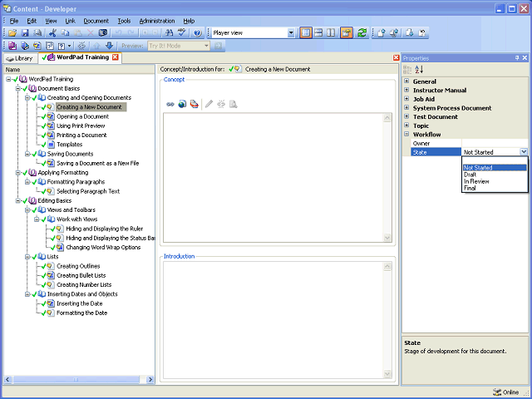
Task: Click the Refresh green arrows icon
Action: point(362,33)
